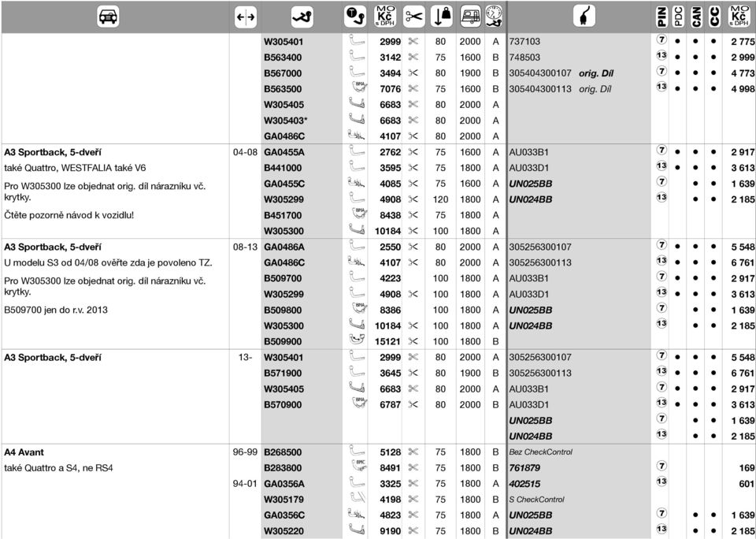This screenshot has width=756, height=539.
Task: Click the 7-pin circle in the 761879 row
Action: pos(661,467)
